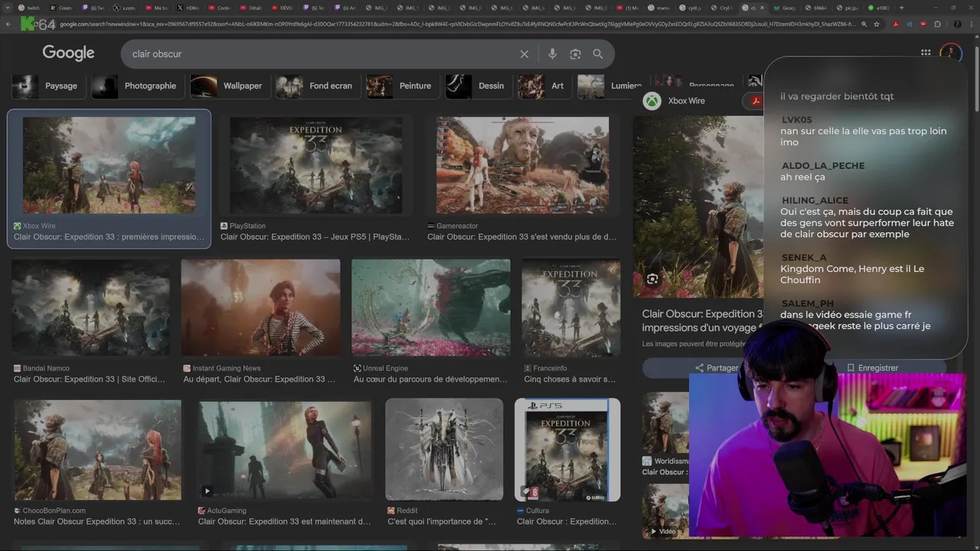Open the Xbox Wire 'premières impressions' title link
This screenshot has height=551, width=980.
point(109,237)
